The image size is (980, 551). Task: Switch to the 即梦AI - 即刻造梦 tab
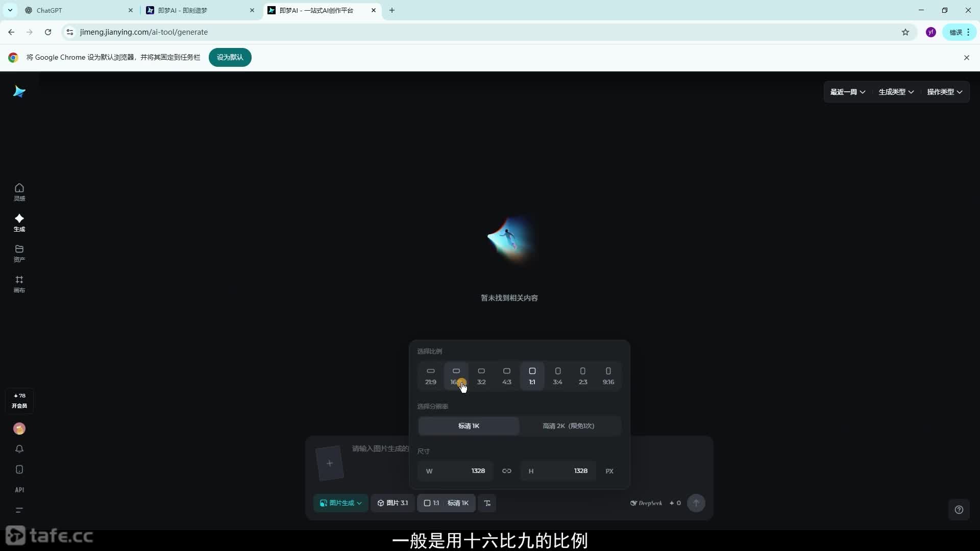pos(200,10)
